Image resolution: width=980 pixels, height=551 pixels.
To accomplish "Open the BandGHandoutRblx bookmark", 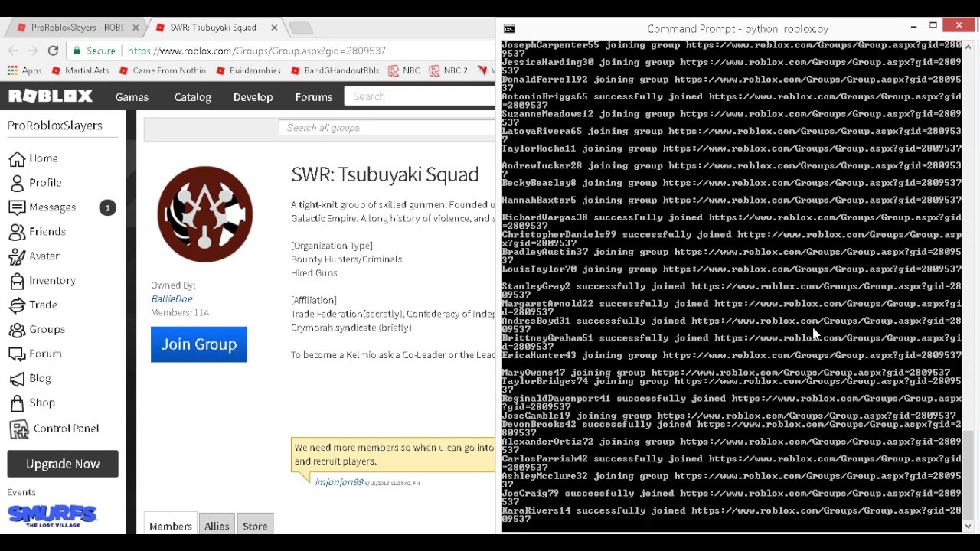I will pyautogui.click(x=335, y=70).
